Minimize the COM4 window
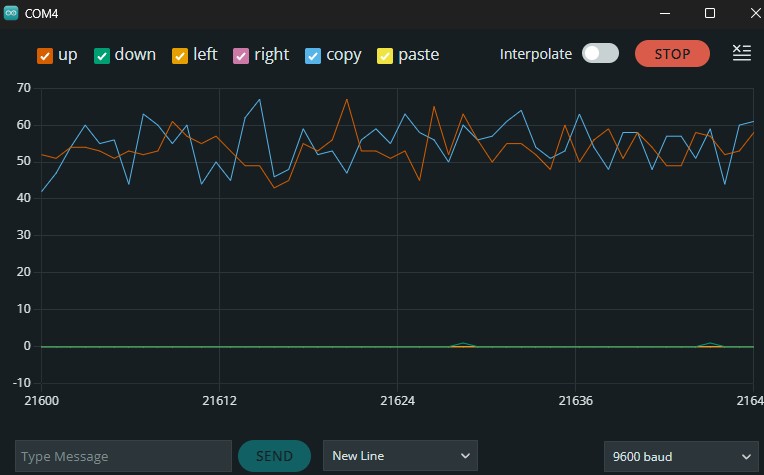This screenshot has width=764, height=475. pyautogui.click(x=665, y=13)
